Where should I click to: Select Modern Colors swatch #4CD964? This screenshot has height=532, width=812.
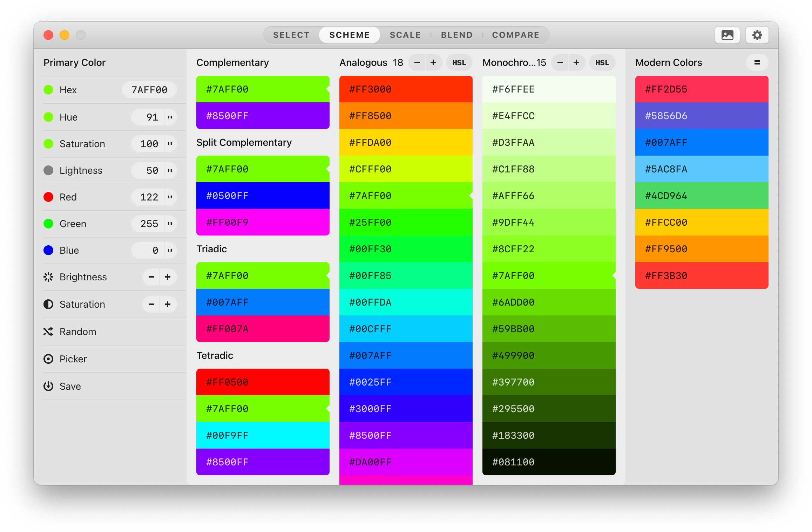coord(702,196)
